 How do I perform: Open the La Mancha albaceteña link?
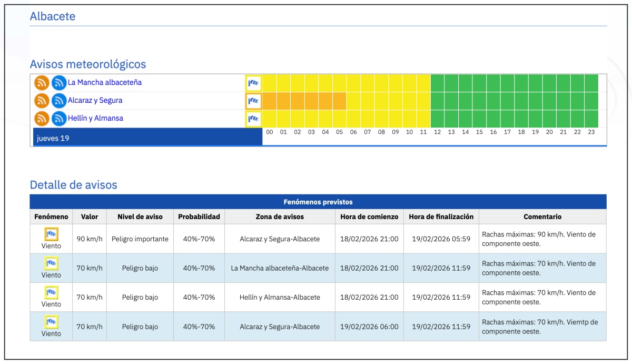point(104,83)
